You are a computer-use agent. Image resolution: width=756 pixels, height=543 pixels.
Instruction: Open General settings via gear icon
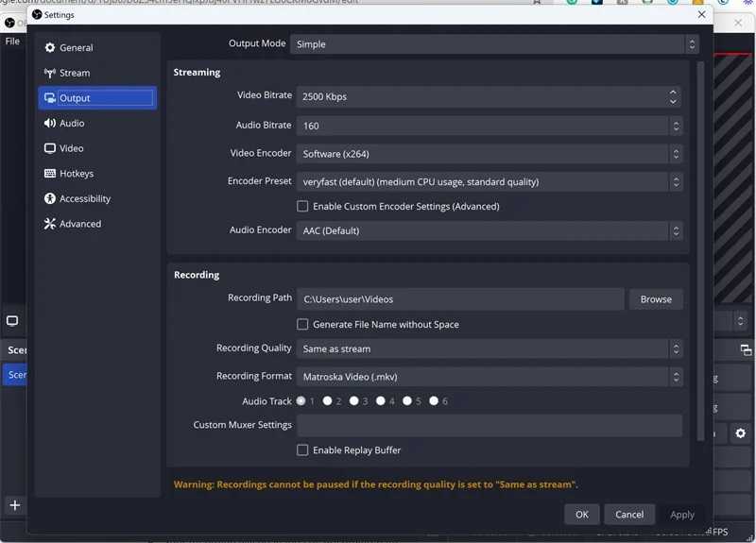point(50,48)
